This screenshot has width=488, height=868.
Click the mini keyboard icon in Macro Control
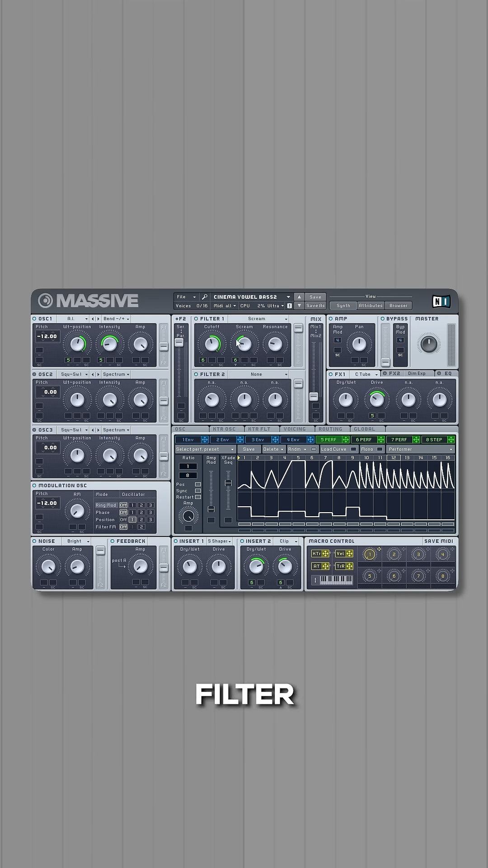[x=336, y=580]
